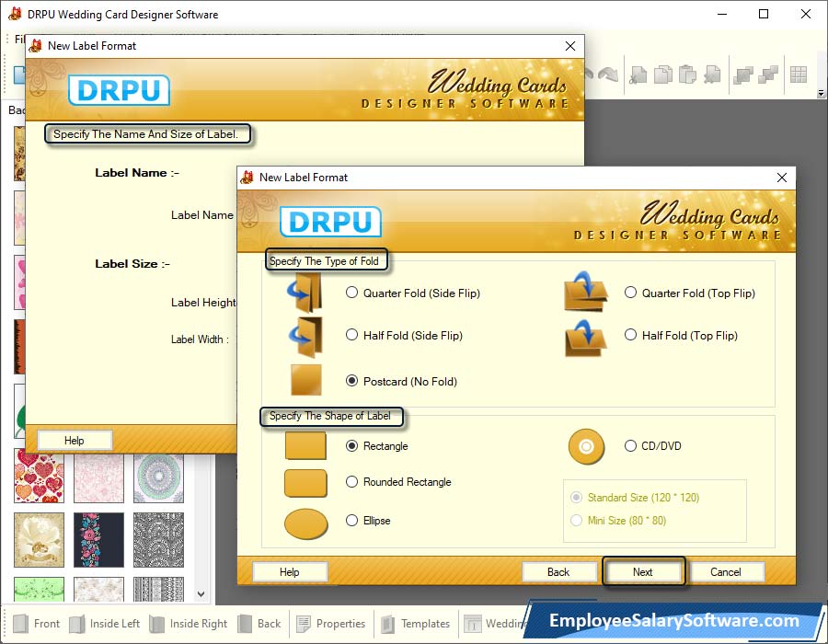This screenshot has width=828, height=644.
Task: Select the Ellipse shape radio button
Action: pyautogui.click(x=351, y=521)
